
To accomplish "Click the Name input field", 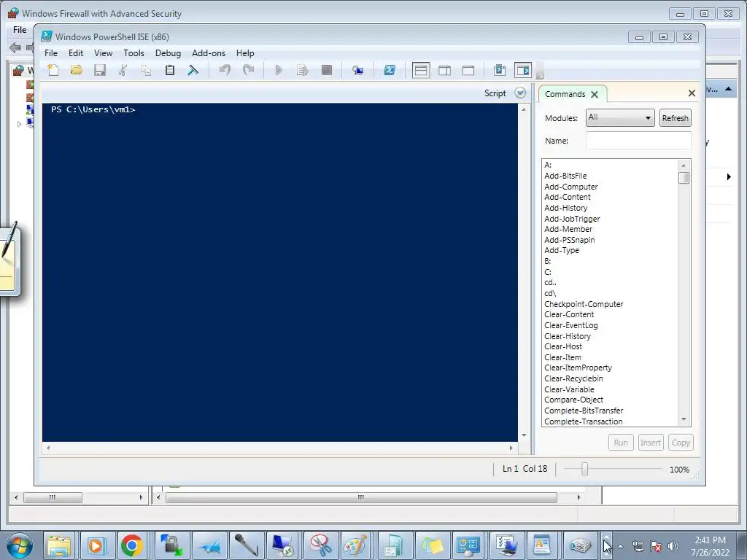I will (x=638, y=141).
